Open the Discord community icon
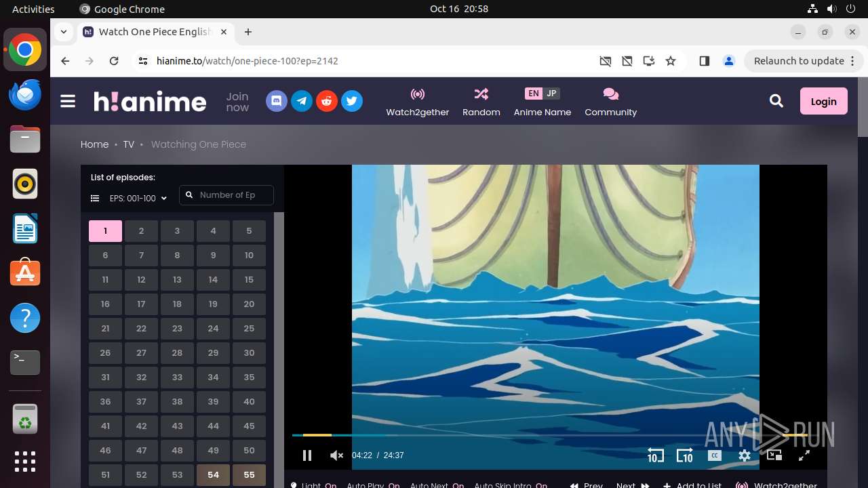 (277, 102)
